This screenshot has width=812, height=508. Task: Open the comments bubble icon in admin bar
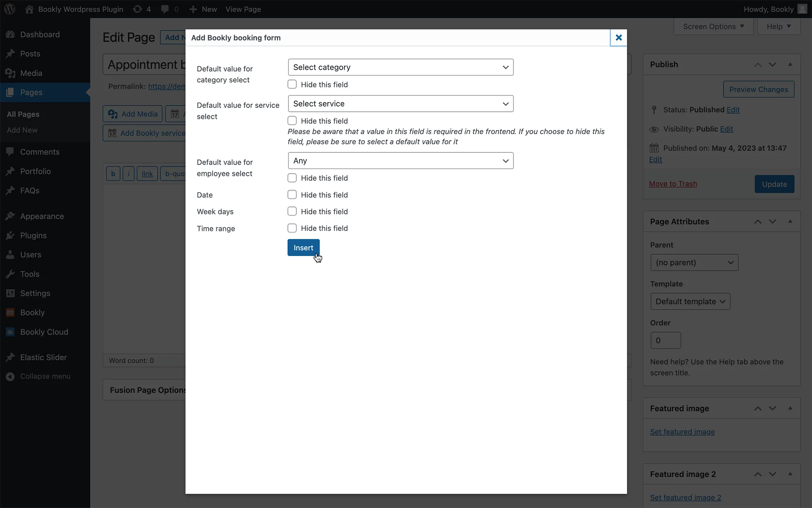coord(165,9)
